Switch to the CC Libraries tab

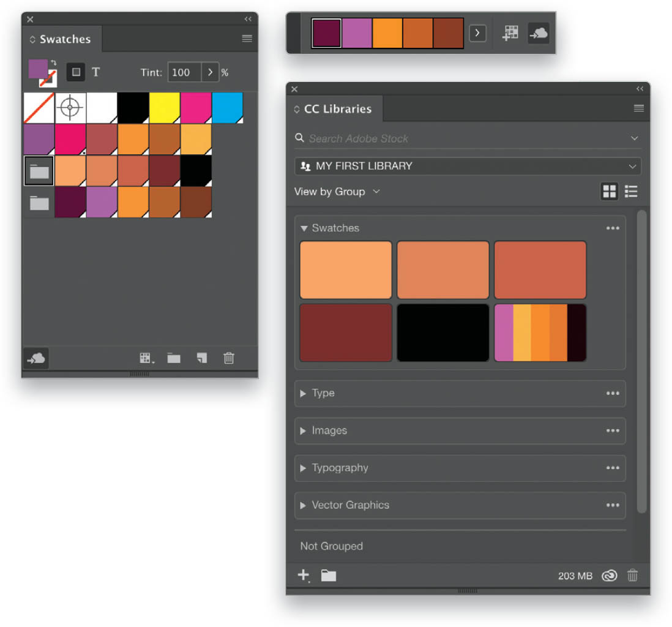pos(333,109)
